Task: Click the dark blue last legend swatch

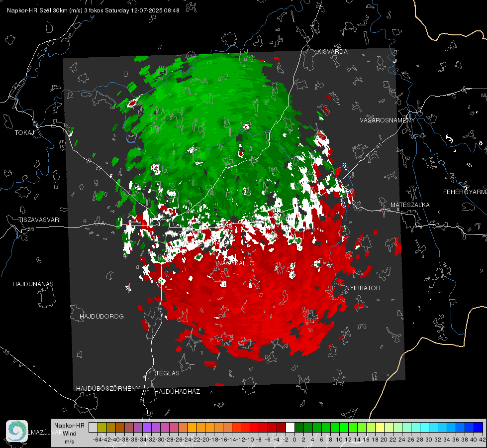Action: coord(479,428)
